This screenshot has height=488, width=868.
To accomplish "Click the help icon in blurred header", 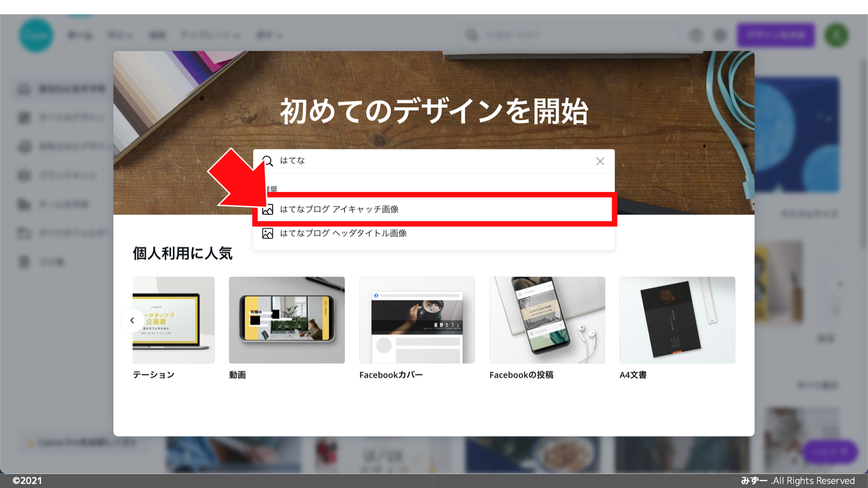I will click(696, 35).
